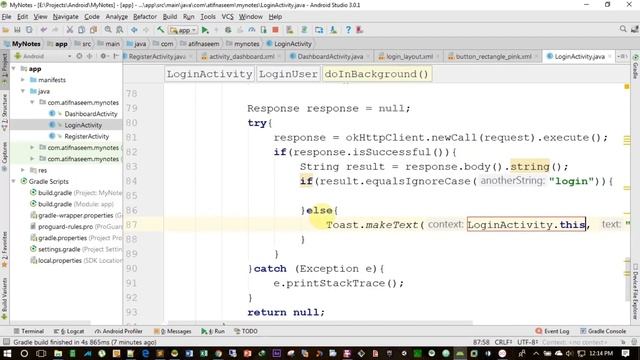Open the Terminal tool window
Viewport: 640px width, 360px height.
click(x=29, y=331)
